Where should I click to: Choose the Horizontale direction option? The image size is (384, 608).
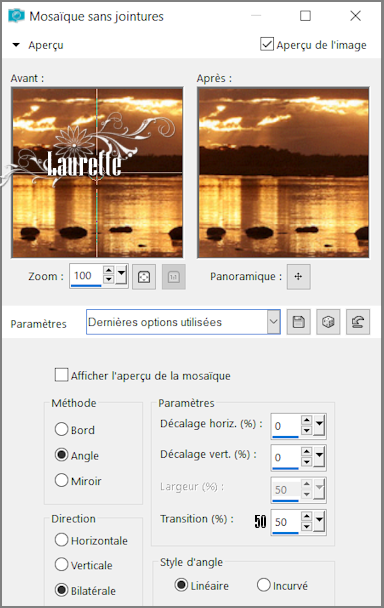[x=61, y=540]
